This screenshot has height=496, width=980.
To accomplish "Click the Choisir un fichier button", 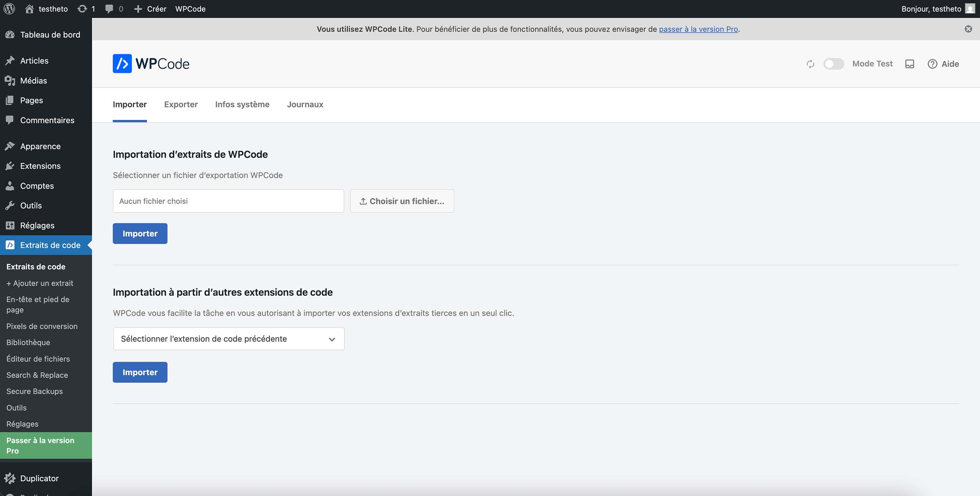I will 402,201.
